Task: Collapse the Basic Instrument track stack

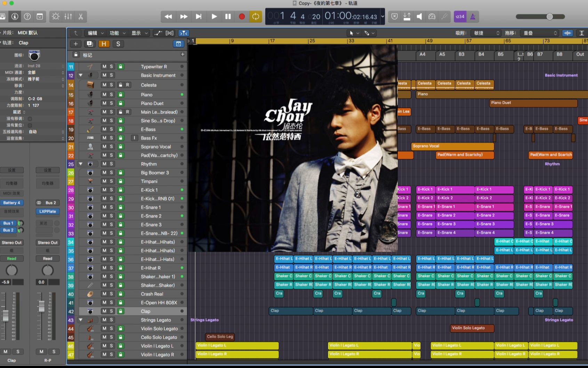Action: point(81,75)
